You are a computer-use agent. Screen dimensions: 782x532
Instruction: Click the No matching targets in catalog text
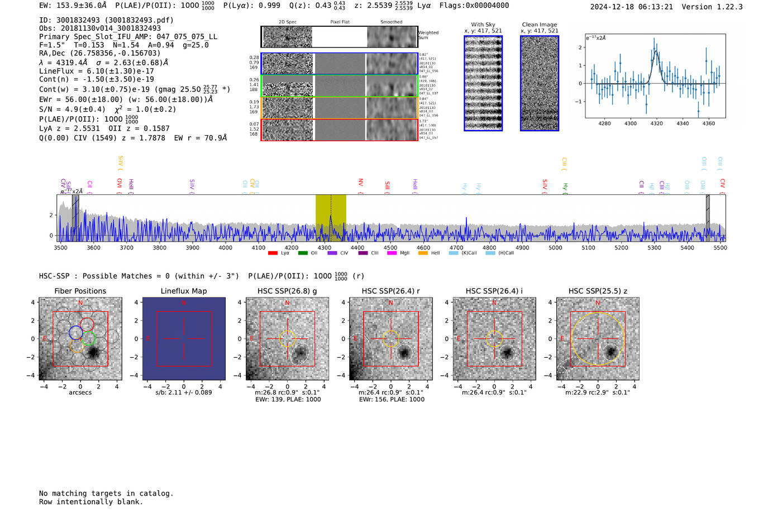(x=106, y=493)
